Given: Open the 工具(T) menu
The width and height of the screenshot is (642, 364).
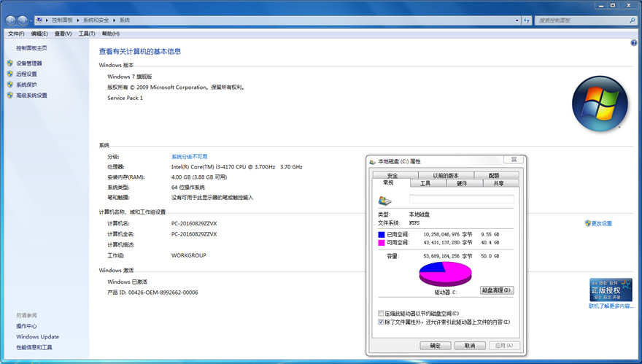Looking at the screenshot, I should coord(87,34).
